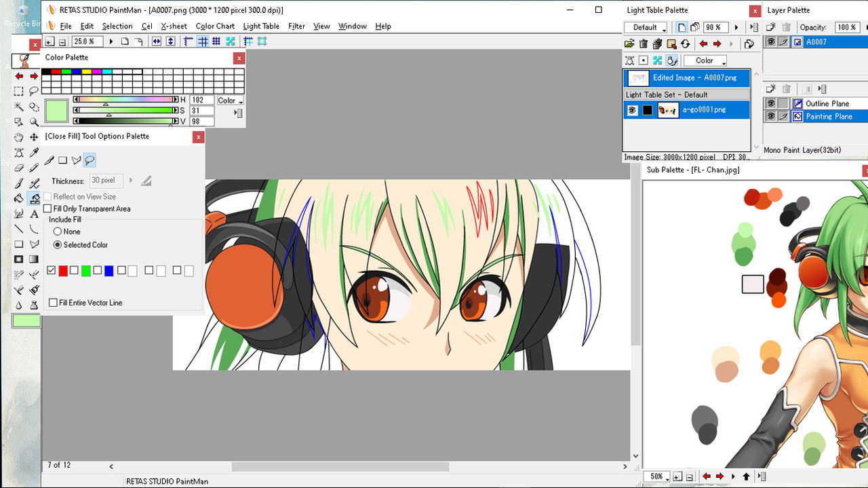Open the Edit menu
The height and width of the screenshot is (488, 868).
pyautogui.click(x=87, y=26)
